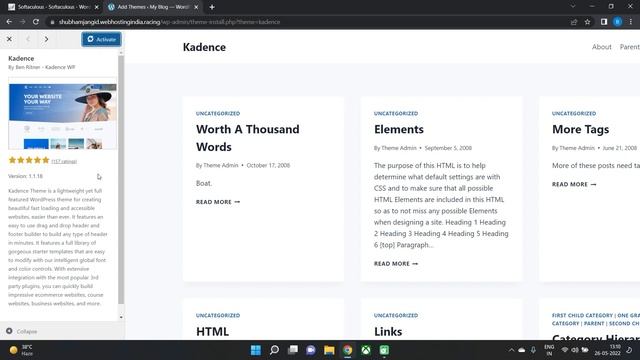Open Uncategorized category above Worth A Thousand Words

click(218, 113)
